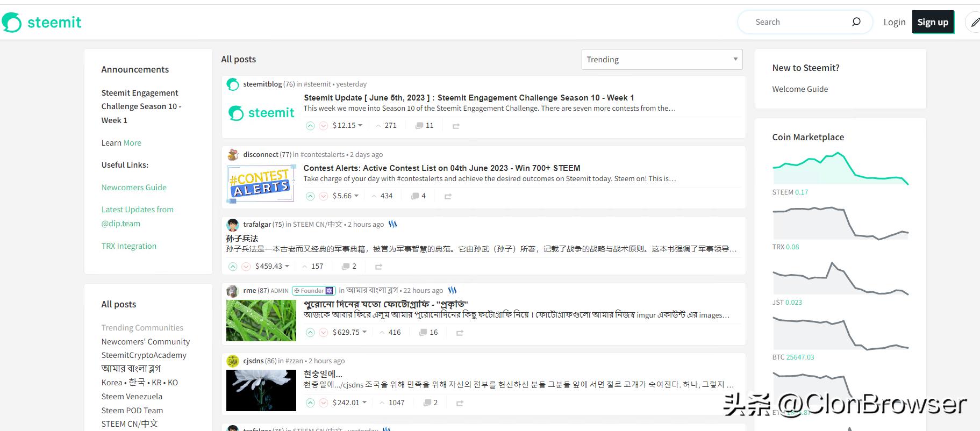Viewport: 980px width, 431px height.
Task: Click the Sign up button
Action: (x=933, y=22)
